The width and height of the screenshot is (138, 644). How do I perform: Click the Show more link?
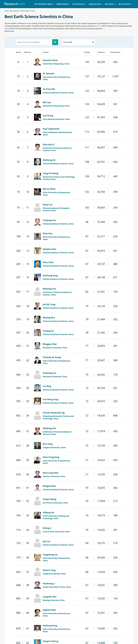(9, 31)
